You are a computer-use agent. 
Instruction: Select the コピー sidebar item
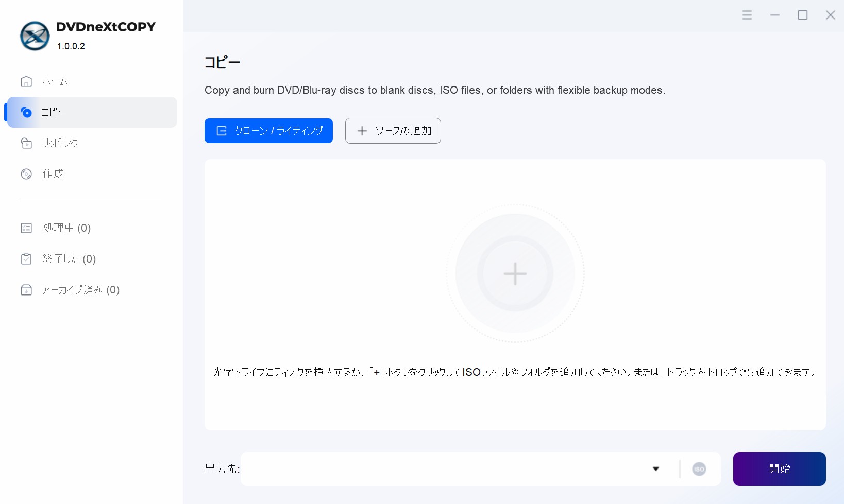[x=92, y=112]
